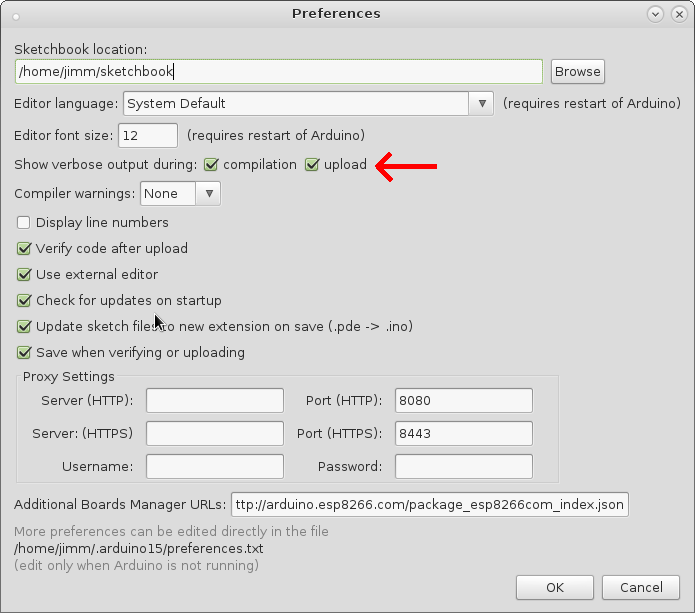This screenshot has height=613, width=695.
Task: Click the Port (HTTPS) field showing 8443
Action: point(464,433)
